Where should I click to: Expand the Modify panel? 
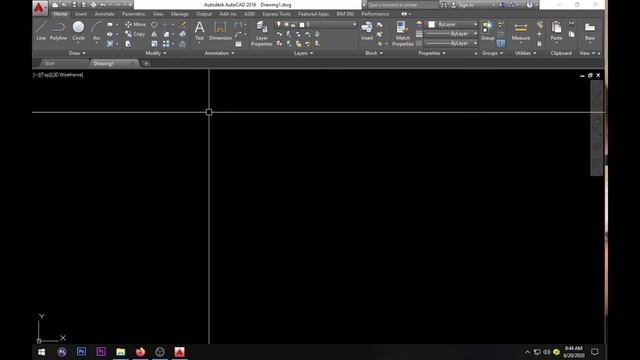click(156, 53)
